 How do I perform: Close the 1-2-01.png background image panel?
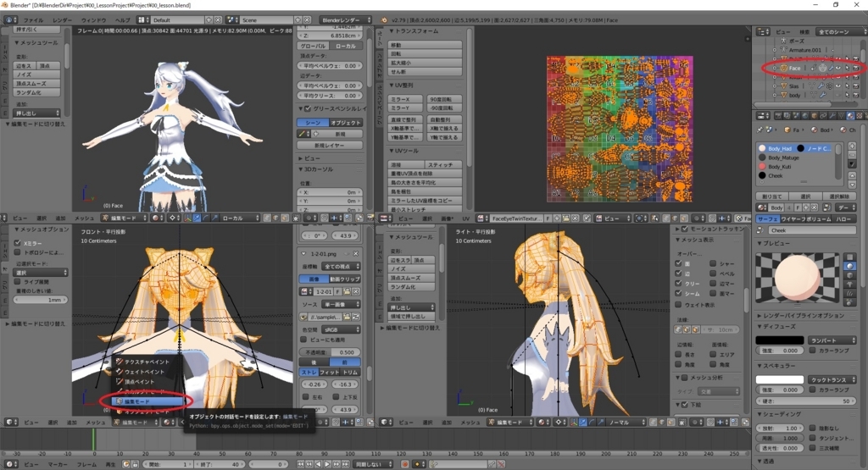[x=355, y=254]
